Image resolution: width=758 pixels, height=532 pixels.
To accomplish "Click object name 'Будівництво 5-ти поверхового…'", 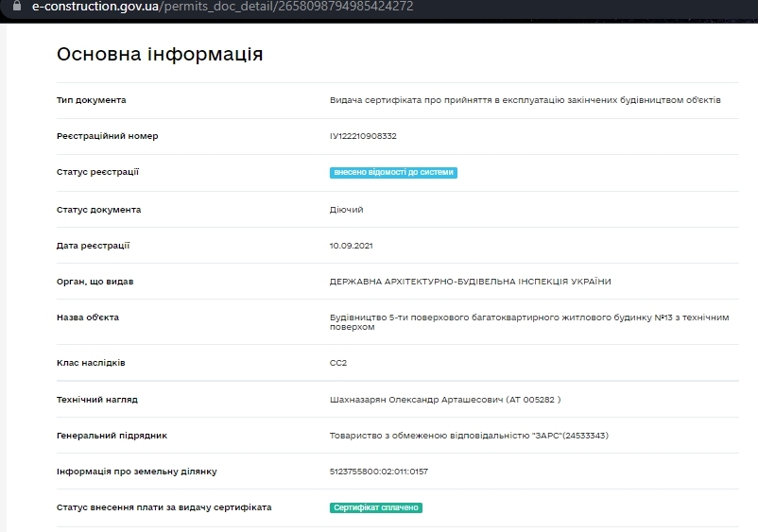I will [x=529, y=322].
